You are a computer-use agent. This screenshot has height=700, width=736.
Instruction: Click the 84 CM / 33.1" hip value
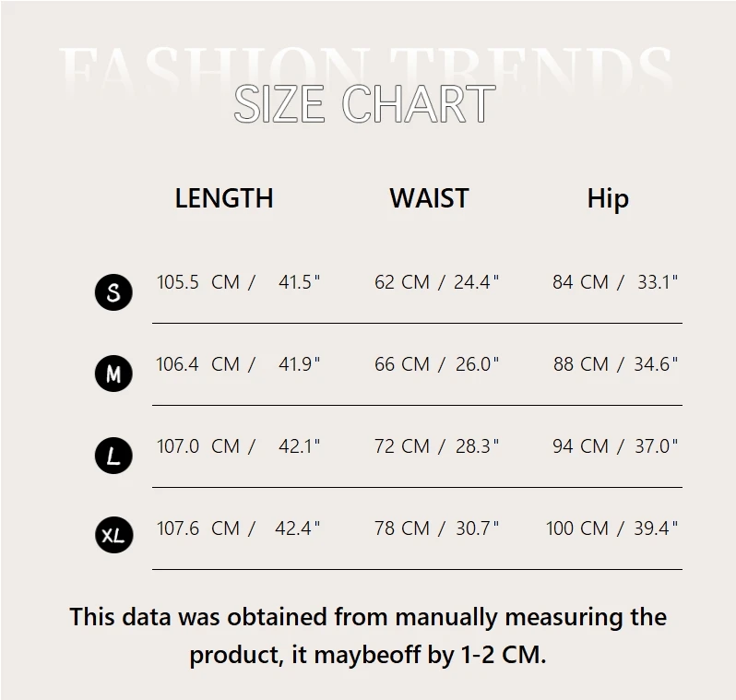pos(615,282)
